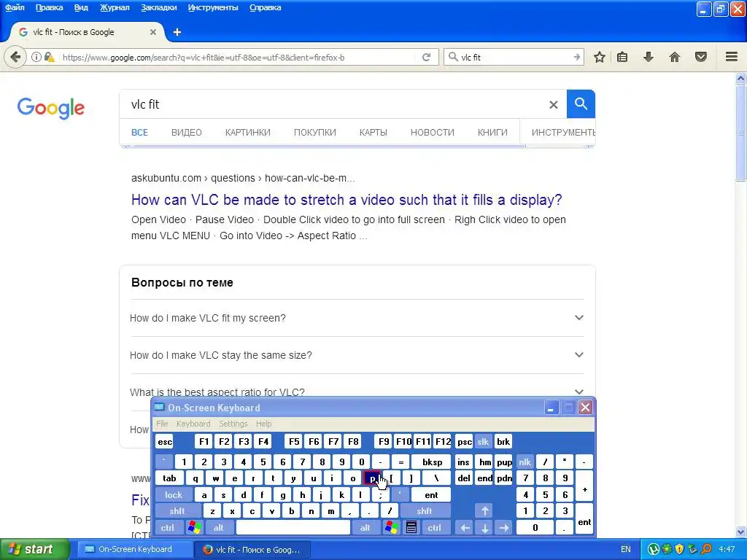This screenshot has width=747, height=560.
Task: Click the F5 key on on-screen keyboard
Action: tap(294, 441)
